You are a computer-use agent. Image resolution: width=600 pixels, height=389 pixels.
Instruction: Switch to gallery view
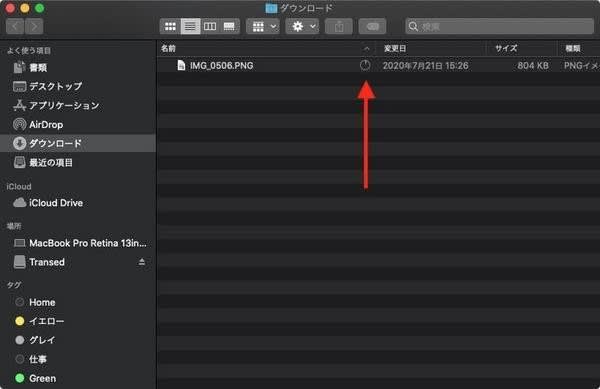(229, 26)
